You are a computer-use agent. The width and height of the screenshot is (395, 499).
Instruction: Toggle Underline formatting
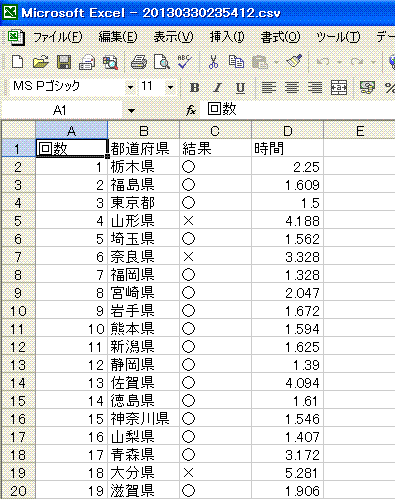240,88
